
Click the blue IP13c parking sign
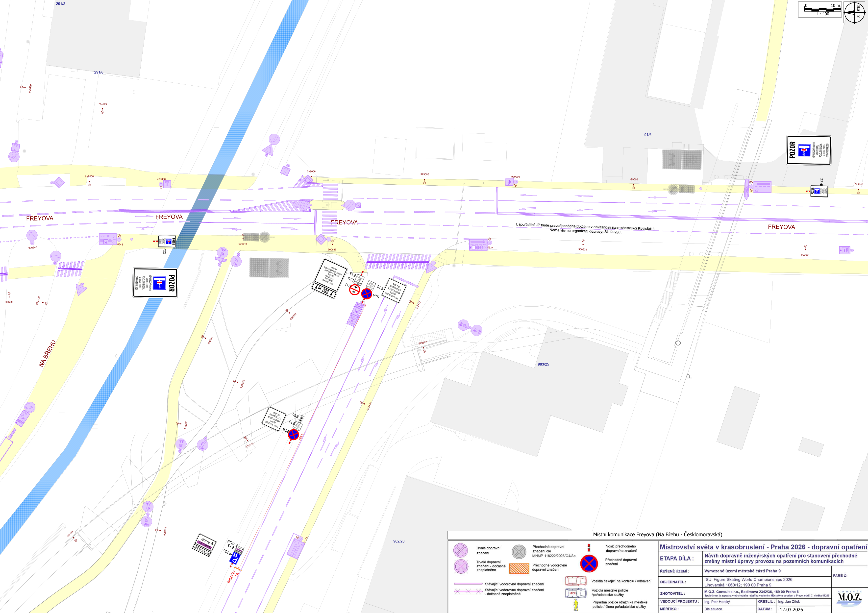click(236, 558)
